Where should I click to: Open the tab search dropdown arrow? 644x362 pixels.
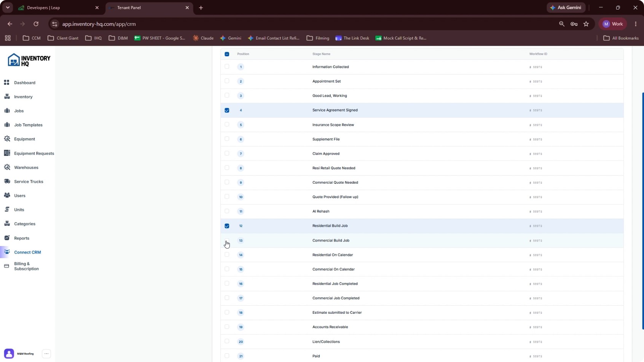[x=8, y=8]
